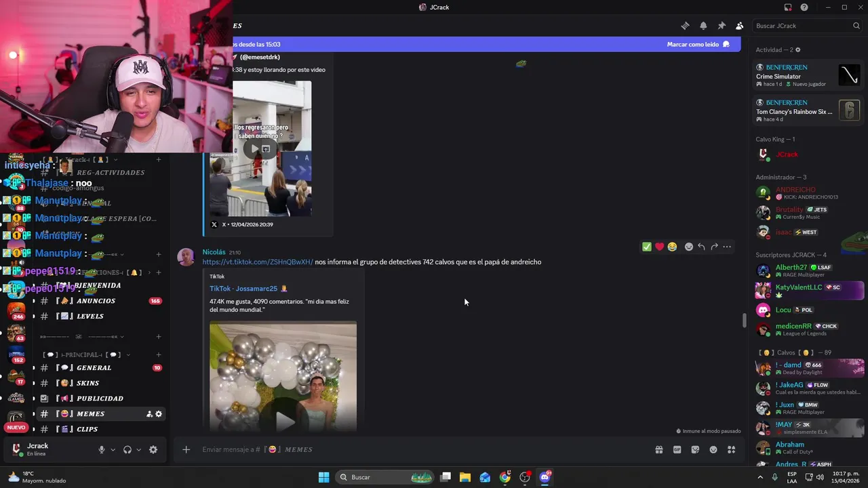Viewport: 868px width, 488px height.
Task: Add channel plus next to I-PRINCIPAL-I category
Action: click(159, 354)
